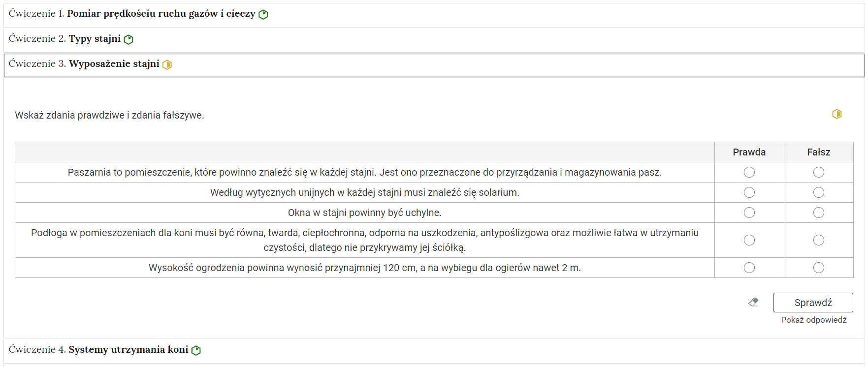This screenshot has width=868, height=367.
Task: Click the hexagon icon beside "Systemy utrzymania koni"
Action: point(197,349)
